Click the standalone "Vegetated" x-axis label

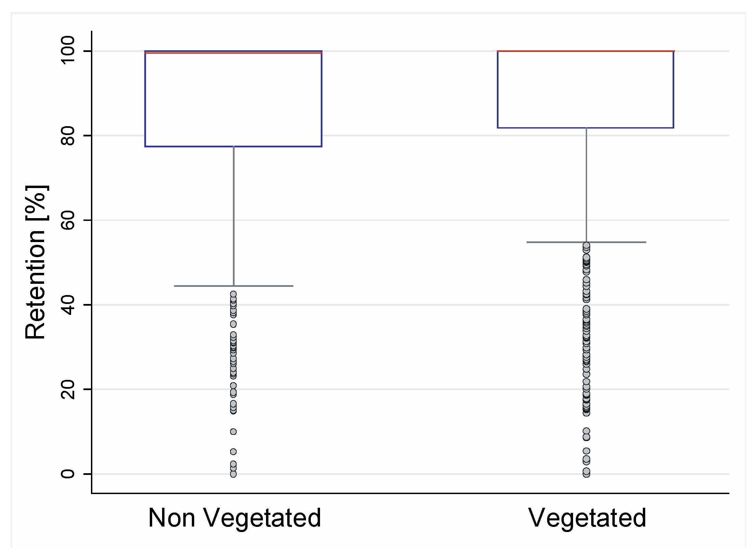point(587,518)
